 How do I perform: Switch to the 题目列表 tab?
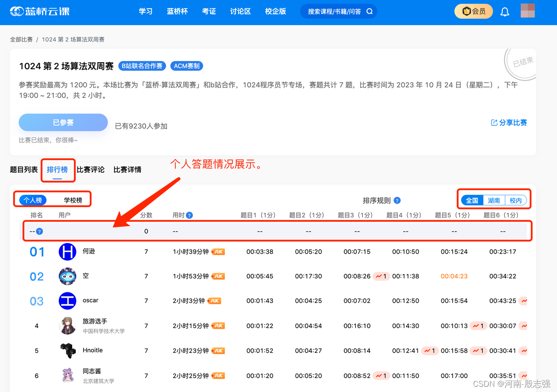click(24, 170)
